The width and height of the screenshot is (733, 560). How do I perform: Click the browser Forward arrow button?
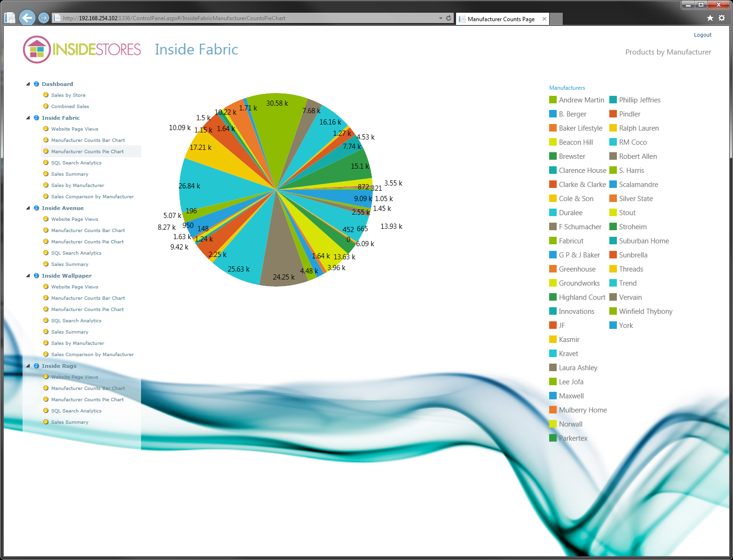44,18
